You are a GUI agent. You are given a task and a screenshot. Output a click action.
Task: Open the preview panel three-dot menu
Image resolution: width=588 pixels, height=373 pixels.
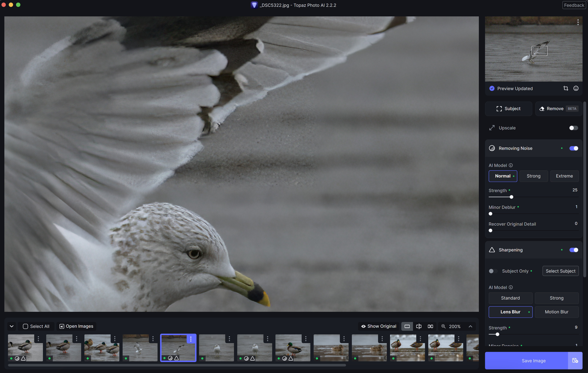[x=578, y=22]
